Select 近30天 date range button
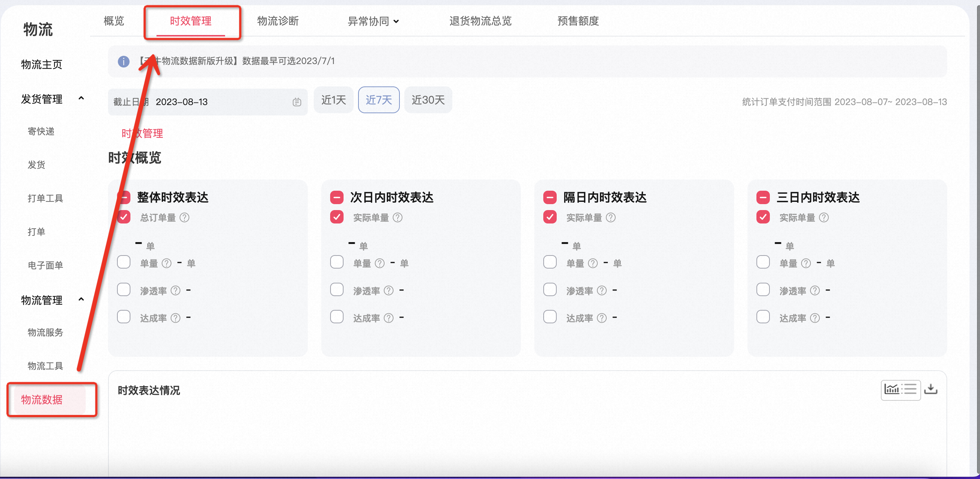 [428, 100]
